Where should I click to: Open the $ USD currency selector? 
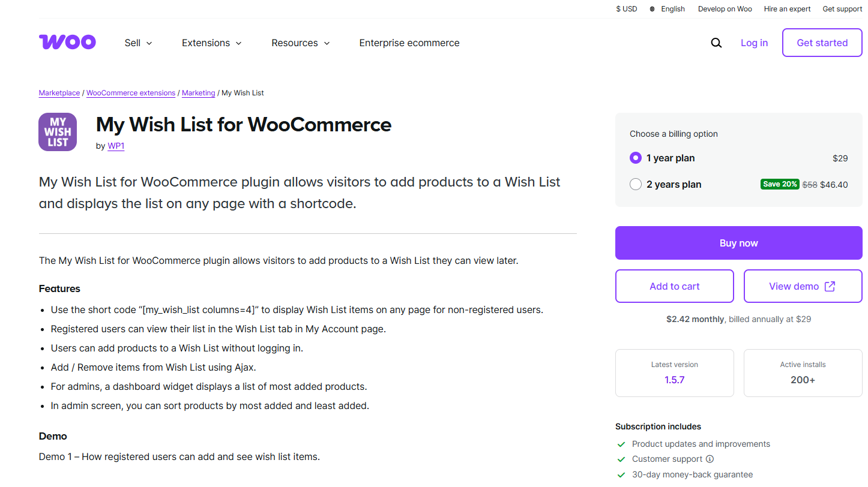[x=627, y=9]
